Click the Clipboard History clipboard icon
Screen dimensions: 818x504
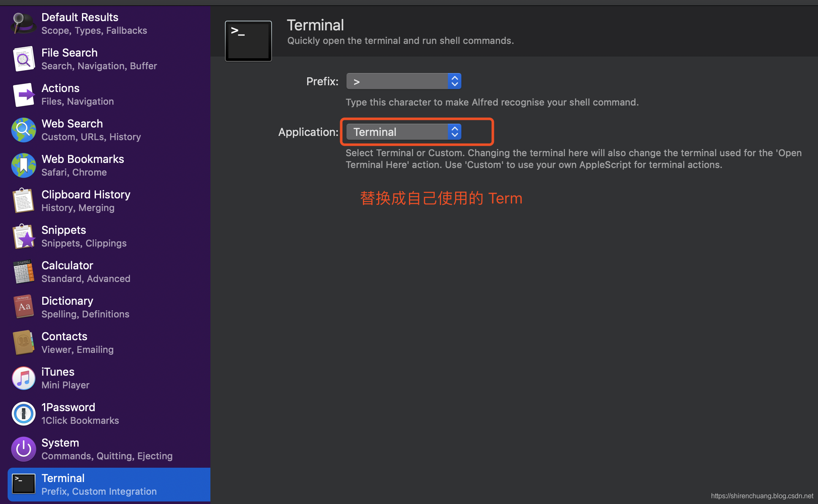[23, 201]
